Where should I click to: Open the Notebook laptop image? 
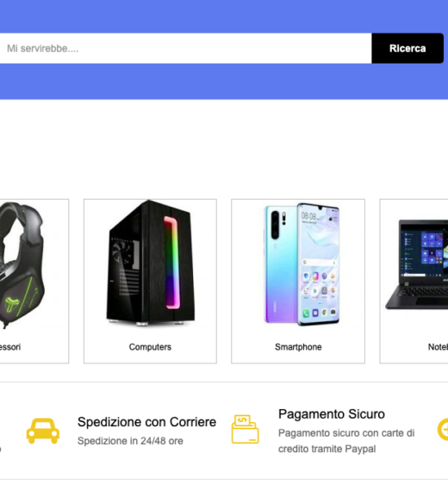point(417,264)
